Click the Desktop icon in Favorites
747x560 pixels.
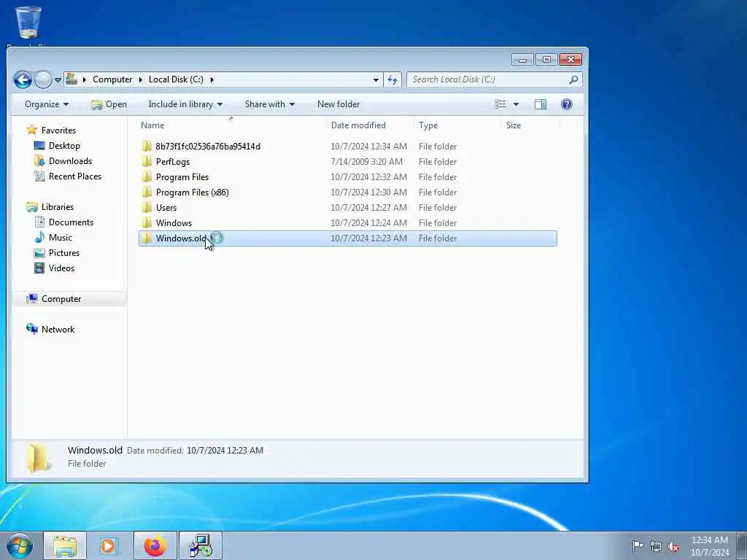point(39,146)
